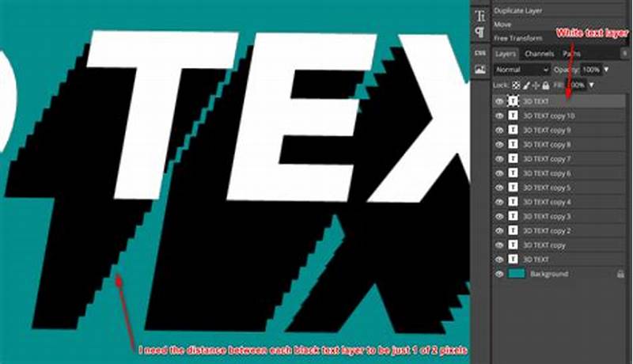Click the T thumbnail of 3D TEXT copy 10
633x364 pixels.
[x=513, y=116]
